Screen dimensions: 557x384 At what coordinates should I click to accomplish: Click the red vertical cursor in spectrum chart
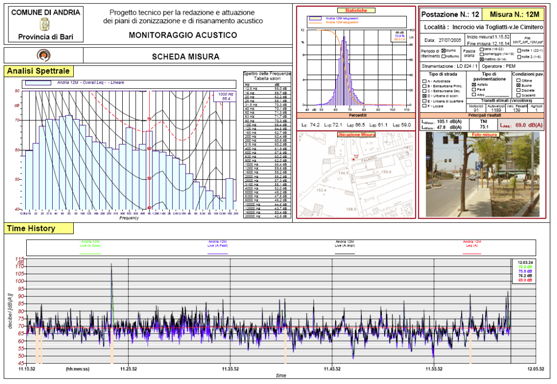[149, 150]
